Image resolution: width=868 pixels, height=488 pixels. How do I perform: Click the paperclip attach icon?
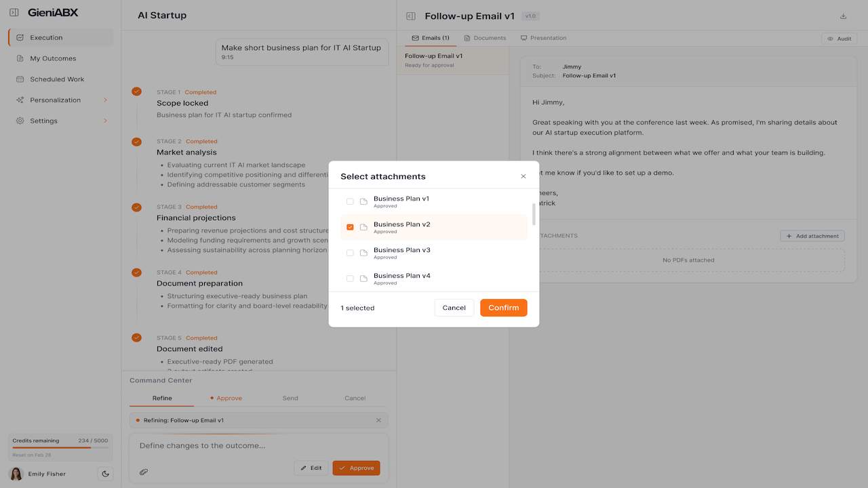144,471
